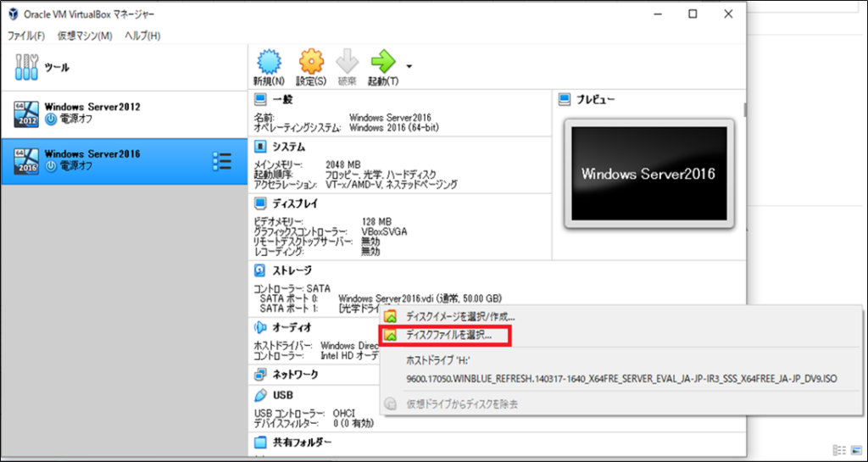Open the dropdown arrow beside 起動
Image resolution: width=868 pixels, height=462 pixels.
[x=409, y=66]
